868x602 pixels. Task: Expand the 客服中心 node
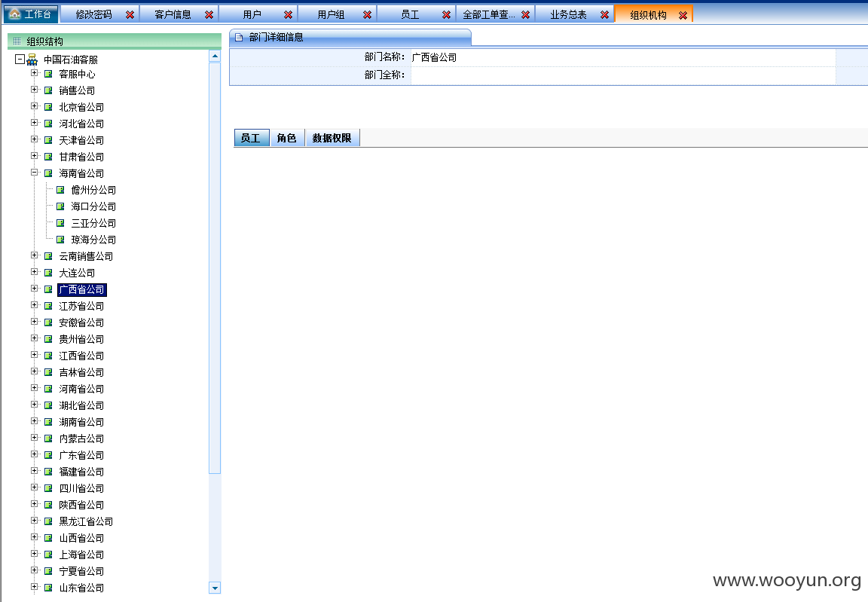tap(35, 73)
